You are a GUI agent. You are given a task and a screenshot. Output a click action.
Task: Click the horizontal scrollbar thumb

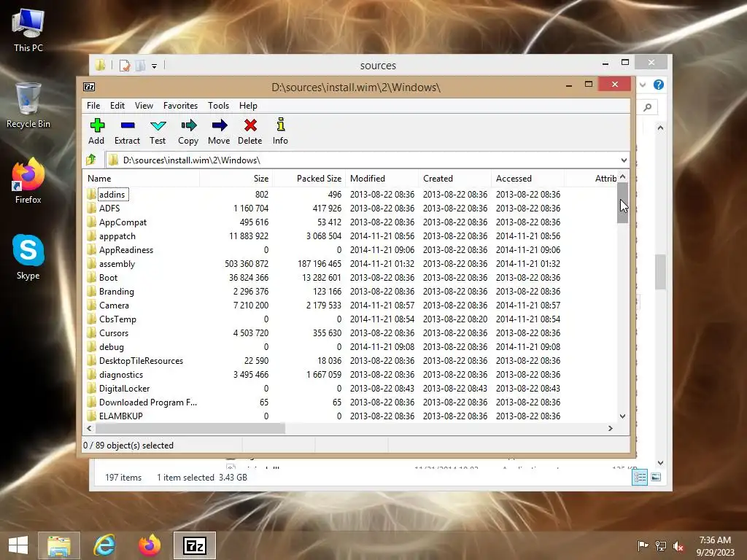point(190,429)
